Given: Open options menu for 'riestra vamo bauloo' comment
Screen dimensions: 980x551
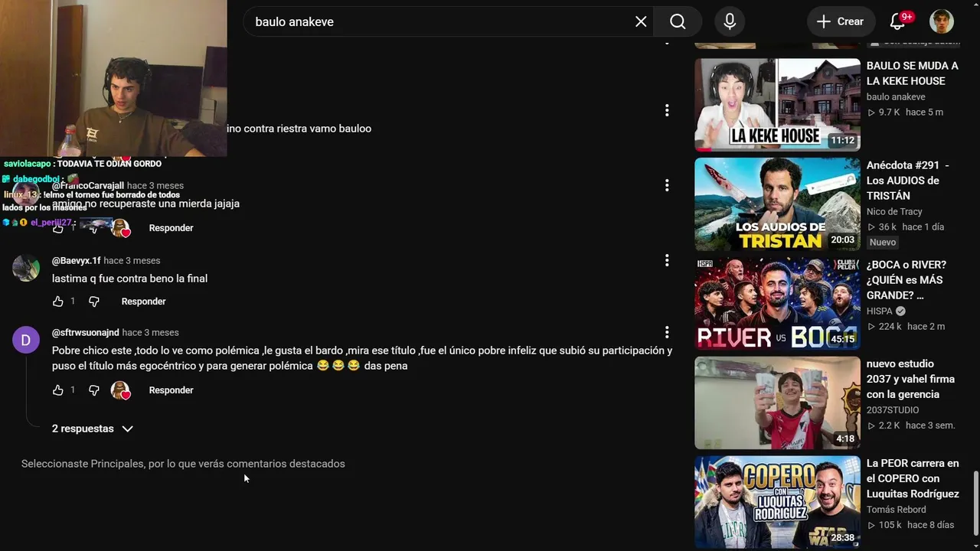Looking at the screenshot, I should [667, 111].
